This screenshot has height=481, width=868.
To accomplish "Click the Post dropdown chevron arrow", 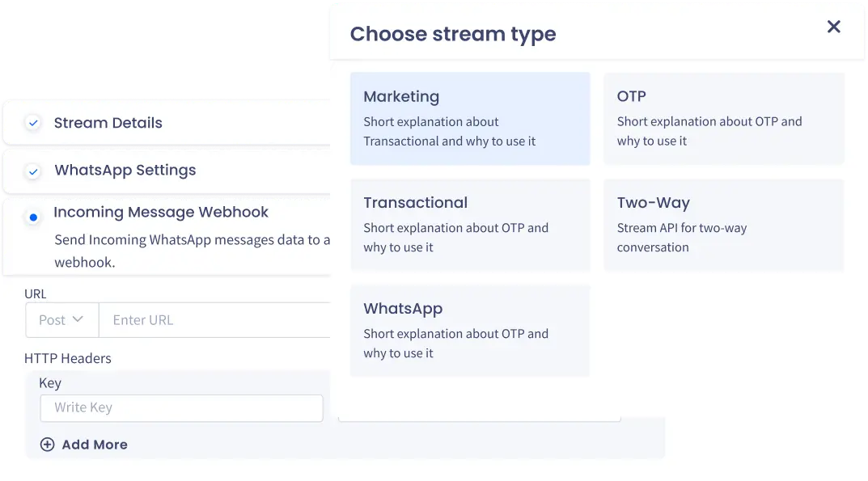I will (78, 319).
